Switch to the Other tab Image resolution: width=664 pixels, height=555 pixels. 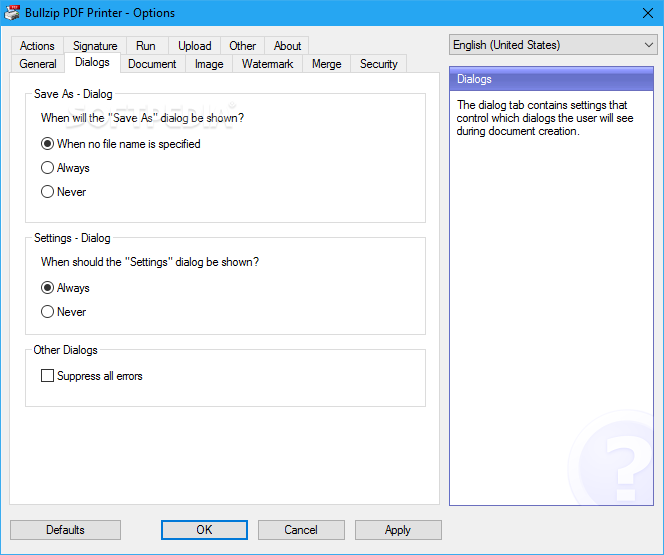click(242, 46)
